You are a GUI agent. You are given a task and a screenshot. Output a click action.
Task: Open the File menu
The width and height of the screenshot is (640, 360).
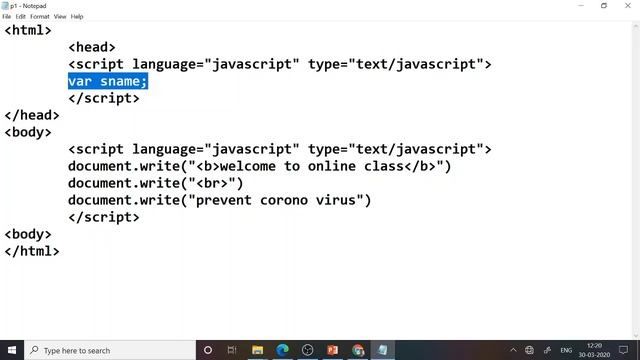pyautogui.click(x=7, y=17)
